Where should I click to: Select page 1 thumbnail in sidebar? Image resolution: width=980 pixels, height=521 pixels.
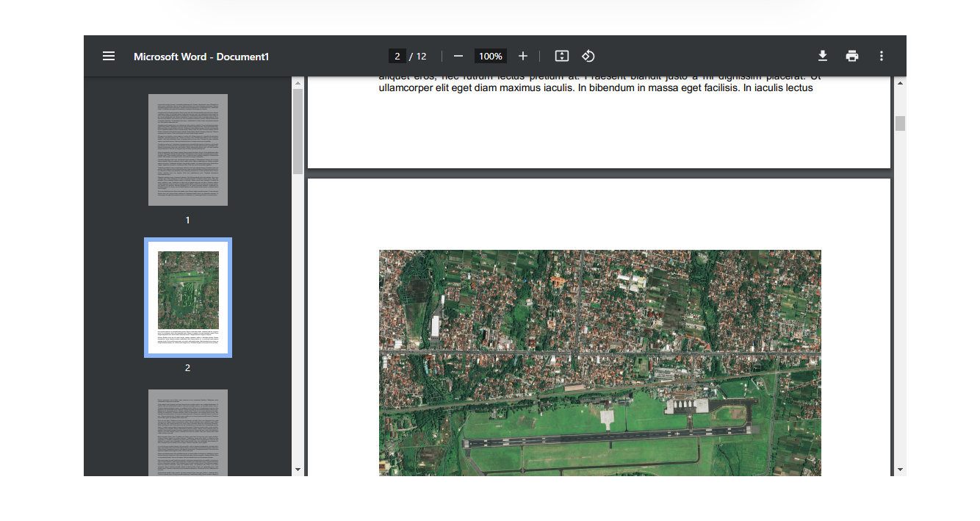(x=188, y=149)
